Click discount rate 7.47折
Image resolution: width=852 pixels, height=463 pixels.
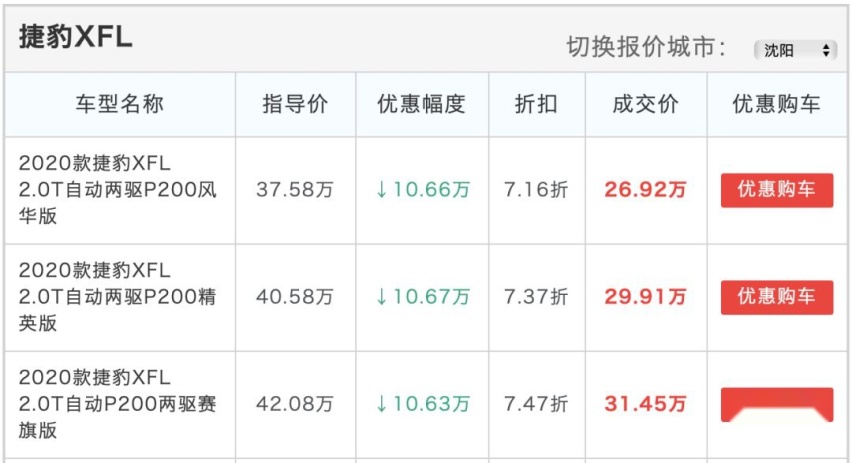[536, 404]
